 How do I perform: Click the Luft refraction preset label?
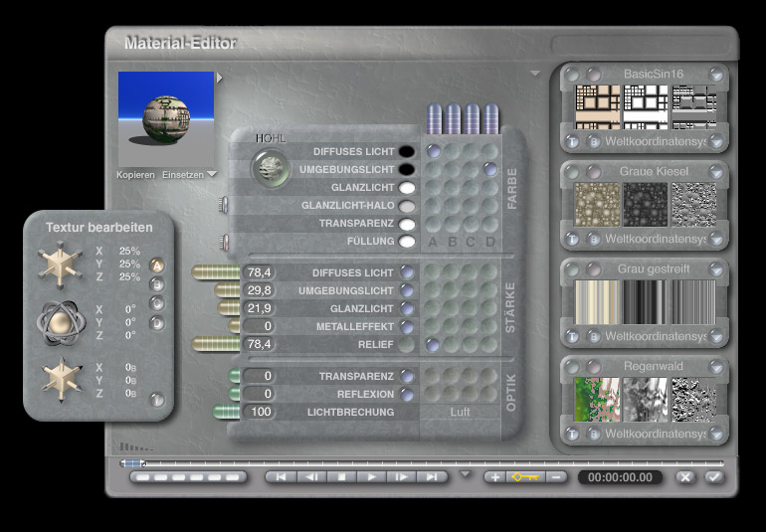pyautogui.click(x=461, y=412)
